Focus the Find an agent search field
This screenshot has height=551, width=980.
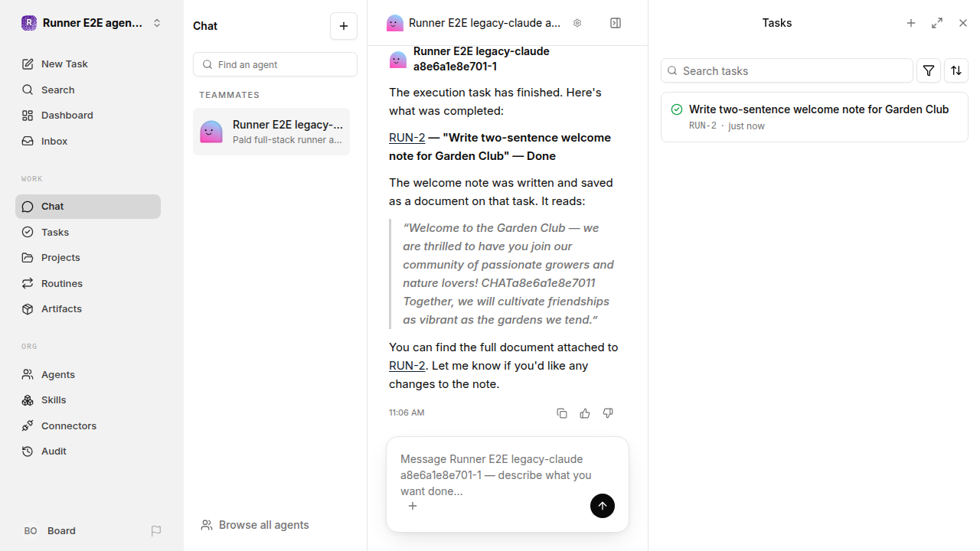click(275, 64)
